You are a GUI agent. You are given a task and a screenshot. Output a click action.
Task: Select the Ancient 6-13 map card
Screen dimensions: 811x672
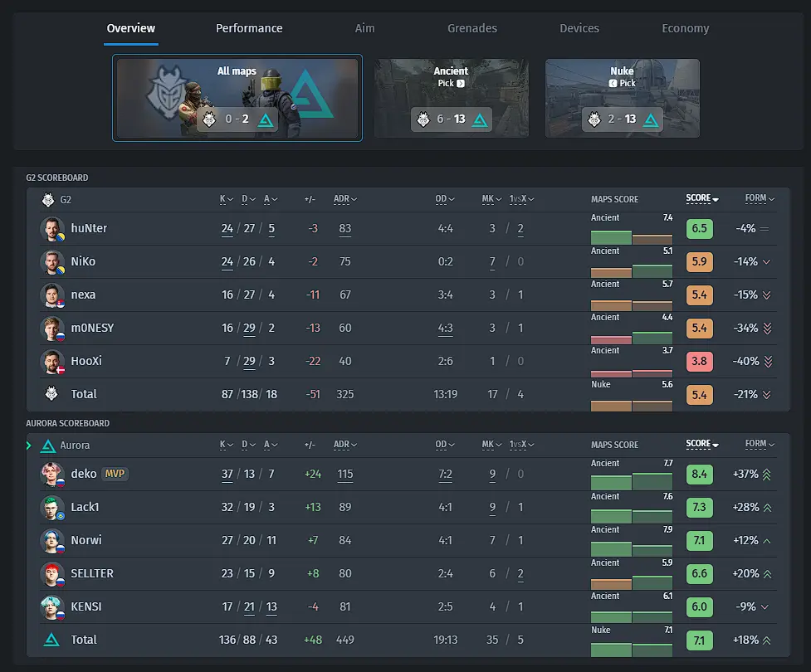[452, 98]
